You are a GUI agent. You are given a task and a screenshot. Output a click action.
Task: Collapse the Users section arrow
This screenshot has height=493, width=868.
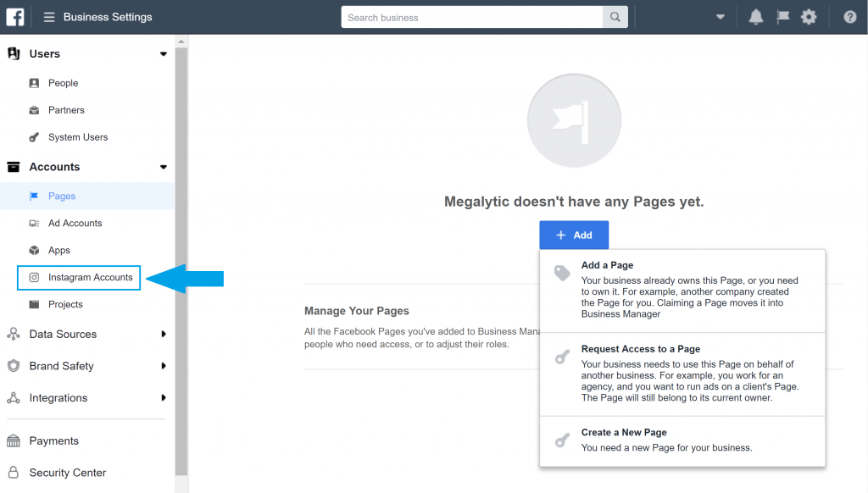coord(164,54)
